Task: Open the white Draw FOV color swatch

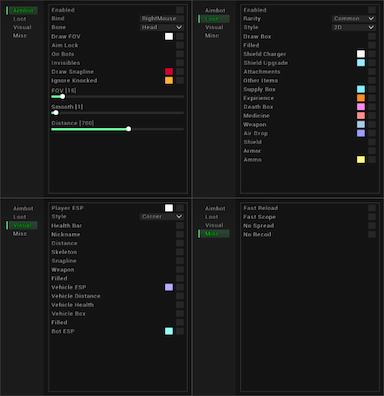Action: [x=169, y=36]
